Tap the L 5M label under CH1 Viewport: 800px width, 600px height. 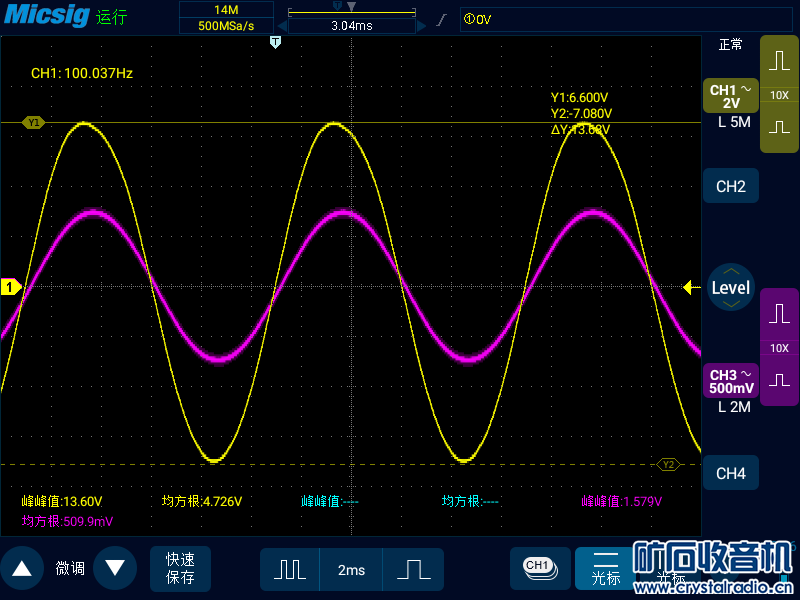tap(734, 122)
